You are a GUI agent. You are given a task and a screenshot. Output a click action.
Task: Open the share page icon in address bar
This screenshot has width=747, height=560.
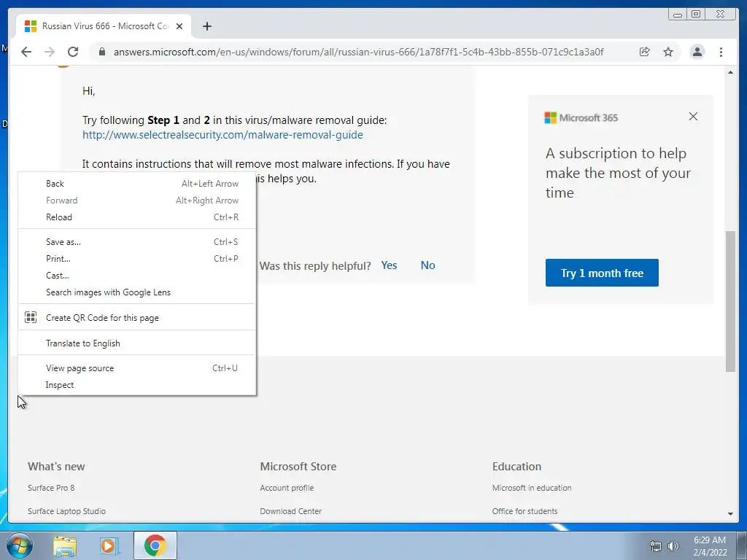pyautogui.click(x=645, y=52)
